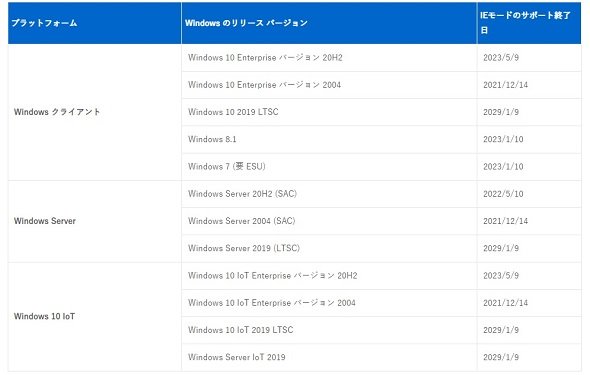Image resolution: width=590 pixels, height=375 pixels.
Task: Click Windows 10 IoT Enterprise バージョン 2004
Action: point(272,303)
